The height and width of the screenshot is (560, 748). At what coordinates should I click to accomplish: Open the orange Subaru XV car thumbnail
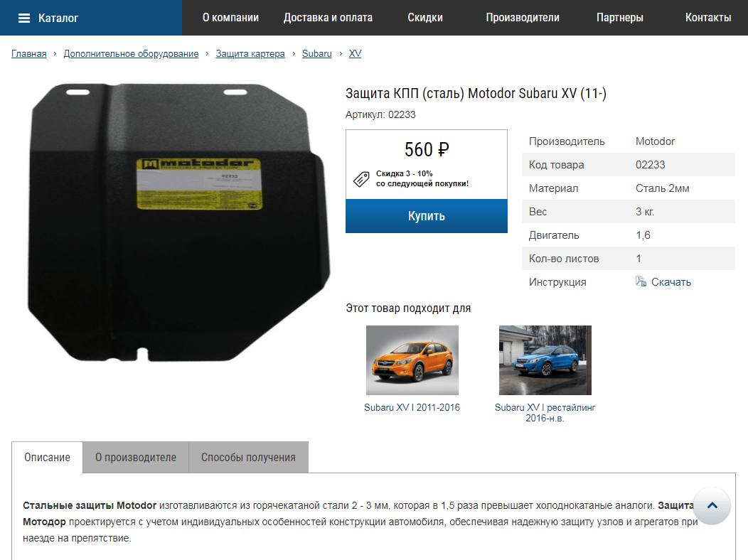coord(412,360)
